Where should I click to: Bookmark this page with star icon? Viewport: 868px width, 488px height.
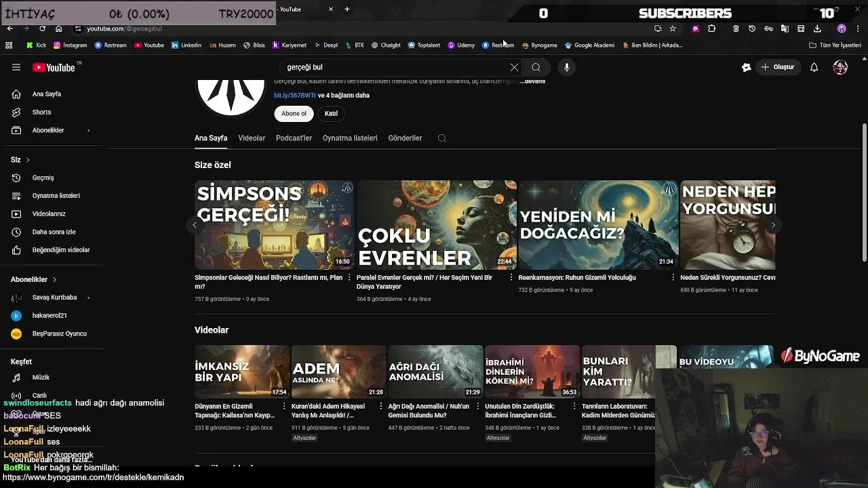[x=673, y=28]
